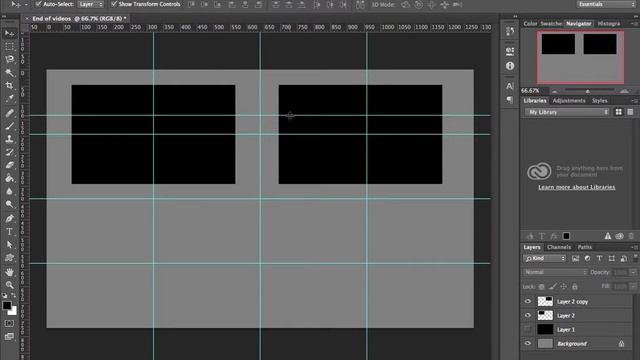The height and width of the screenshot is (360, 640).
Task: Select the Dodge tool
Action: tap(9, 204)
